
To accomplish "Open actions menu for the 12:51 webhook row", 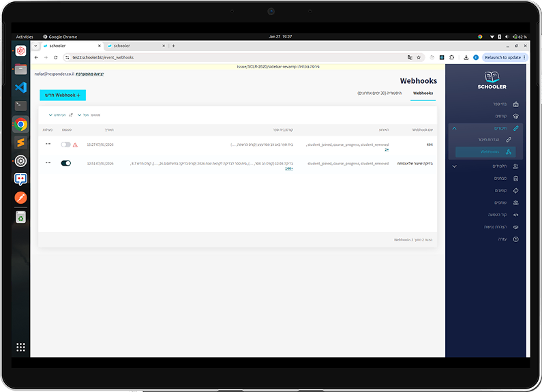I will tap(48, 162).
